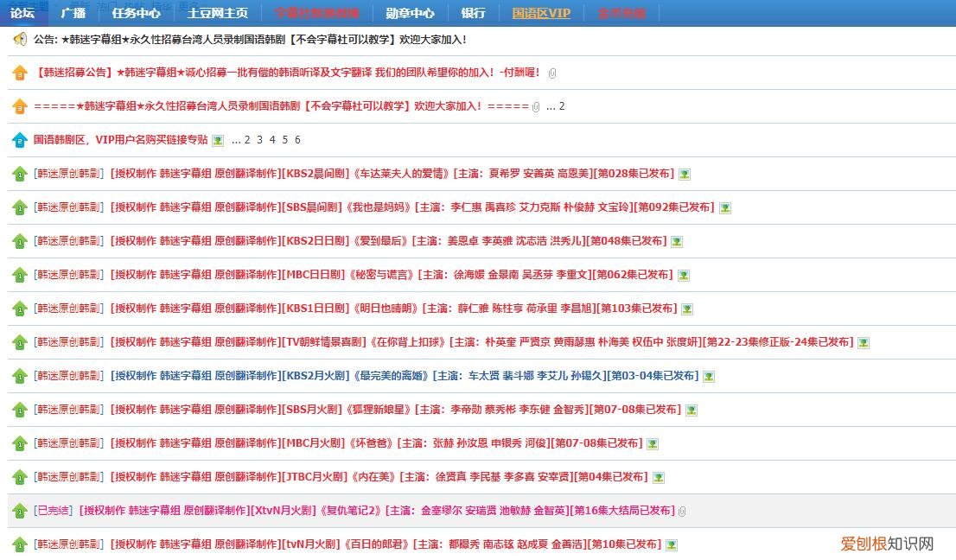Viewport: 956px width, 560px height.
Task: Click the image icon after 最完美的离婚 thread
Action: (x=709, y=377)
